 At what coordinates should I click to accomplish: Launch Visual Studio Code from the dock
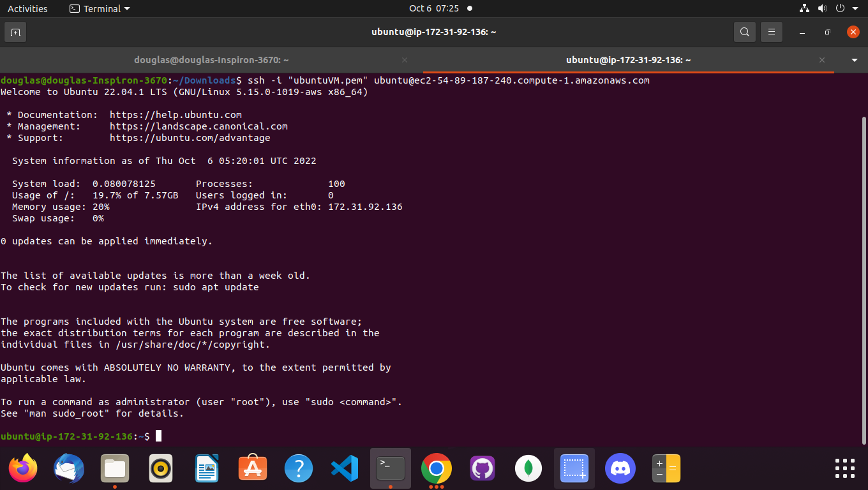(345, 468)
